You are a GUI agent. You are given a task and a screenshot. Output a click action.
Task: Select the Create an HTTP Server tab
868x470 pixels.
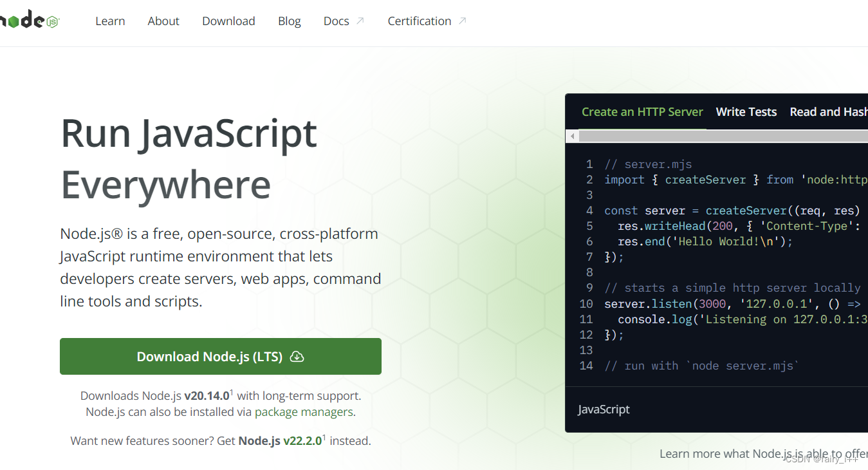642,112
